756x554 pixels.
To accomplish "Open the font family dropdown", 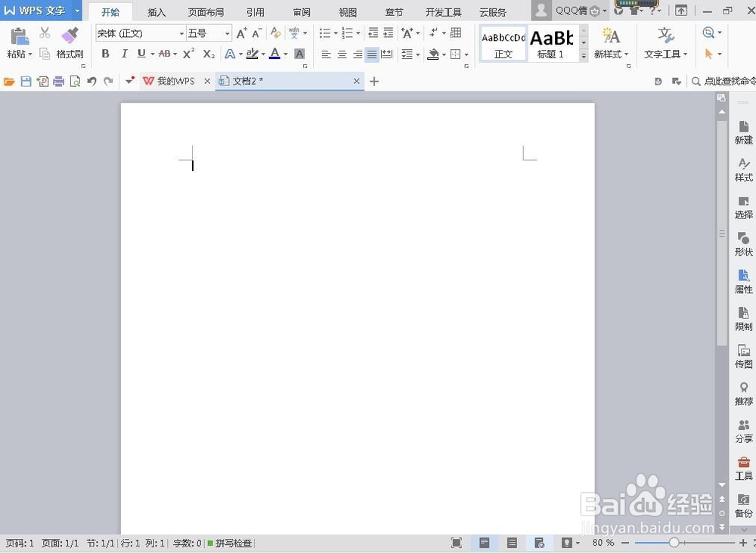I will (x=182, y=33).
